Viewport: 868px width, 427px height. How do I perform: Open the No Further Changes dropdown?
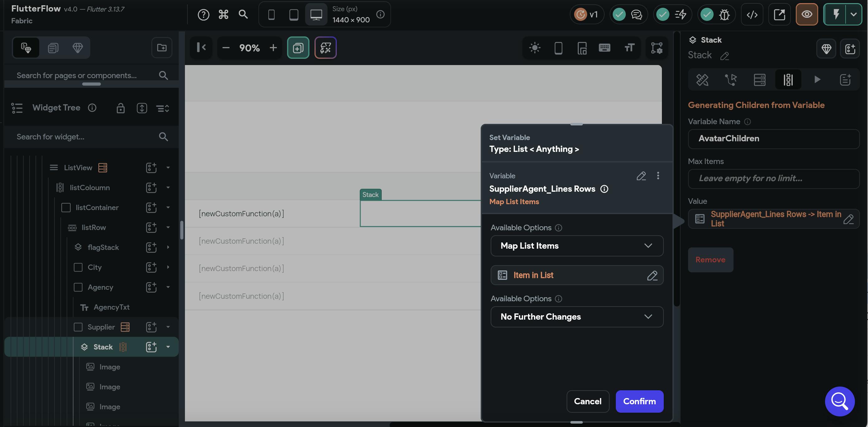point(577,317)
